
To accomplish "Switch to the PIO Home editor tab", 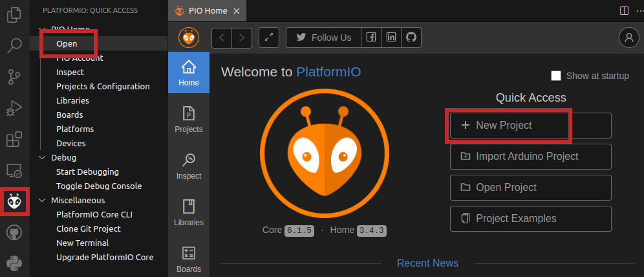I will [x=207, y=11].
